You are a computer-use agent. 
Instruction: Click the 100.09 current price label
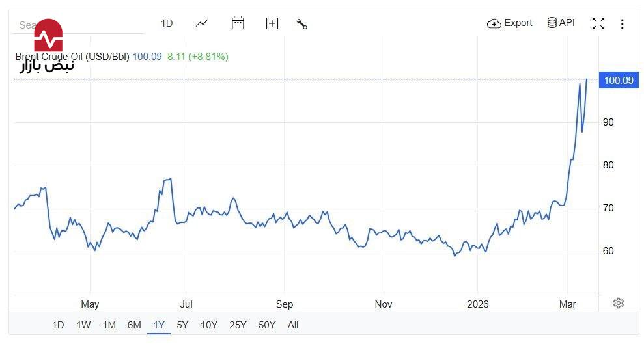pos(618,81)
